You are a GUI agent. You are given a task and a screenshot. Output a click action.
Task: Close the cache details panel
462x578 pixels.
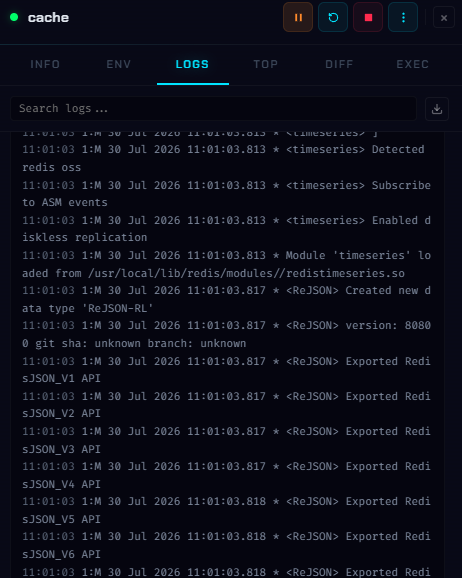point(444,18)
